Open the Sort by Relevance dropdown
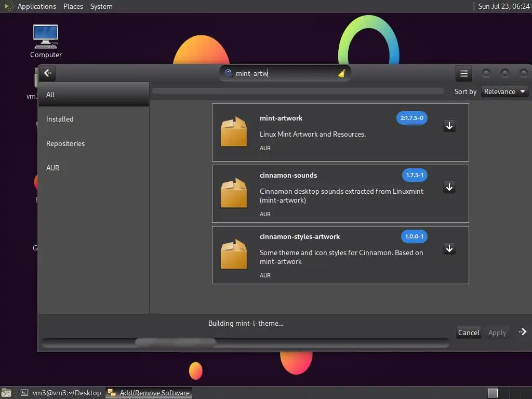Image resolution: width=532 pixels, height=399 pixels. pyautogui.click(x=504, y=91)
